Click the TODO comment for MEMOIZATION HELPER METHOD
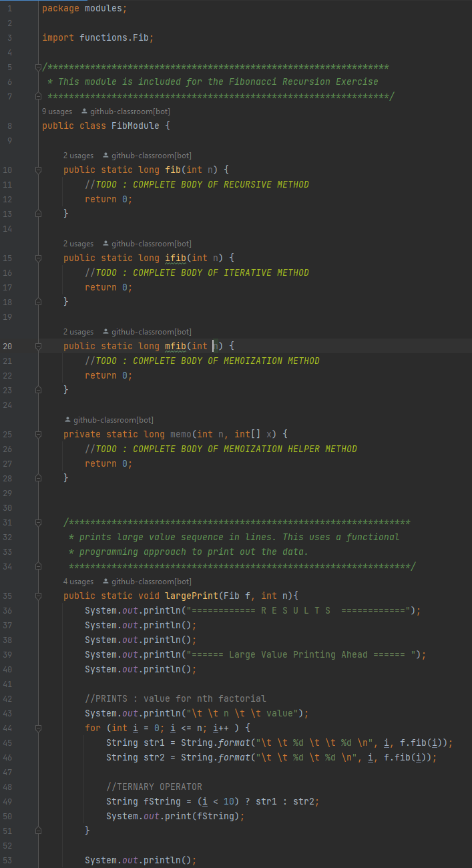472x868 pixels. [221, 449]
